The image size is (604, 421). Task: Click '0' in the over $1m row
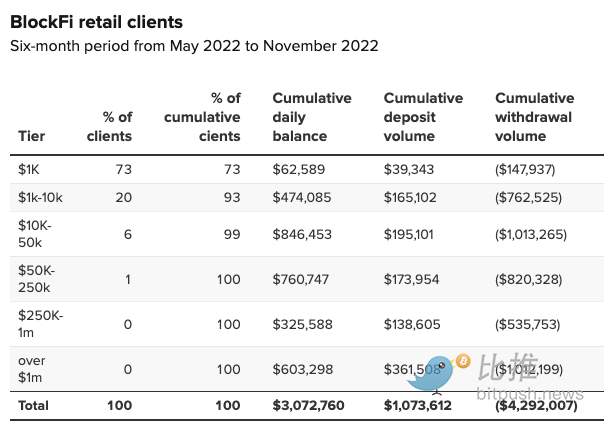tap(128, 370)
